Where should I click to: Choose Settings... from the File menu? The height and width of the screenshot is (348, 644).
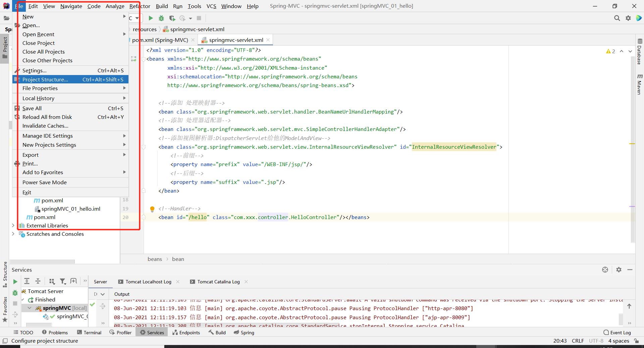click(70, 70)
